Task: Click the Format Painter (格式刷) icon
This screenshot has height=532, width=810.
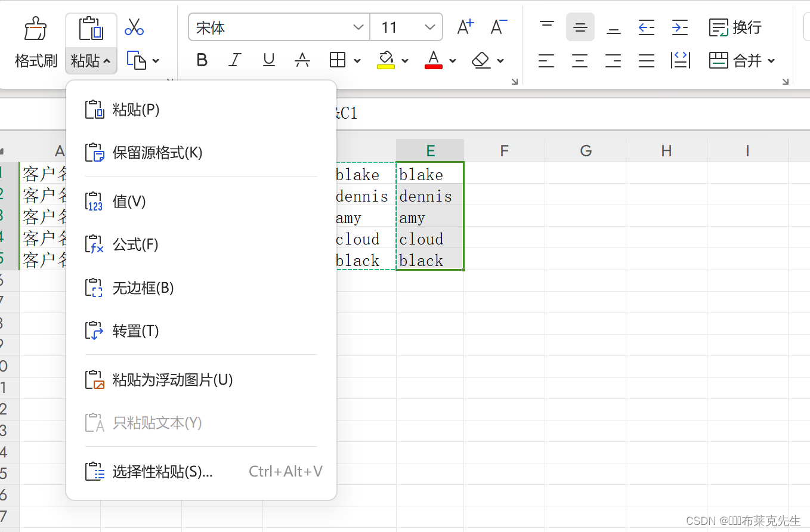Action: pos(36,29)
